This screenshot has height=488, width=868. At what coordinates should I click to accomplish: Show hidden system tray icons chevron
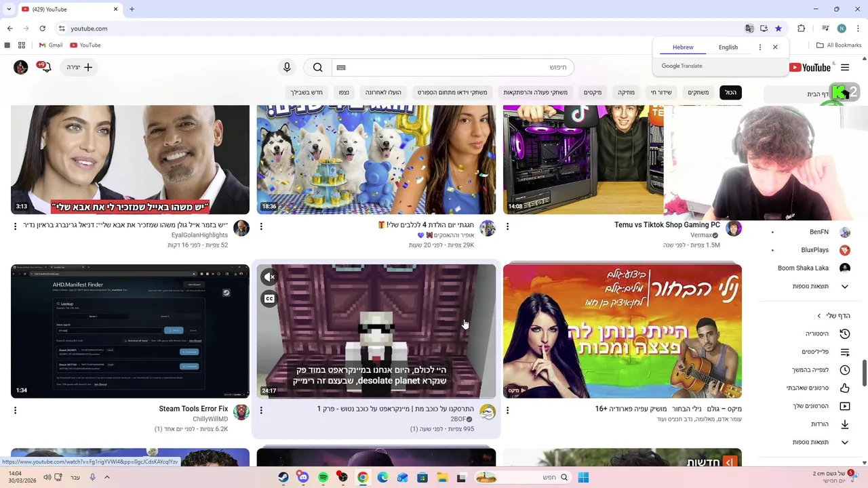tap(107, 477)
